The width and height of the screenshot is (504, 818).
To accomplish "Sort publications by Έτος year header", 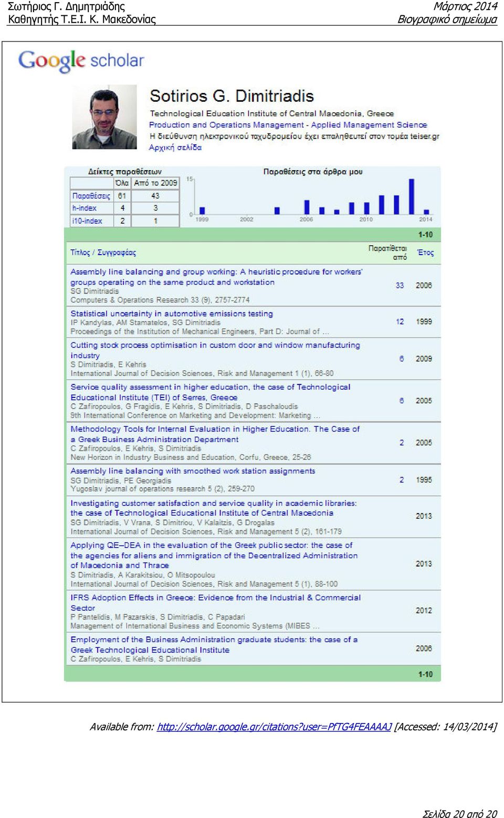I will coord(426,253).
